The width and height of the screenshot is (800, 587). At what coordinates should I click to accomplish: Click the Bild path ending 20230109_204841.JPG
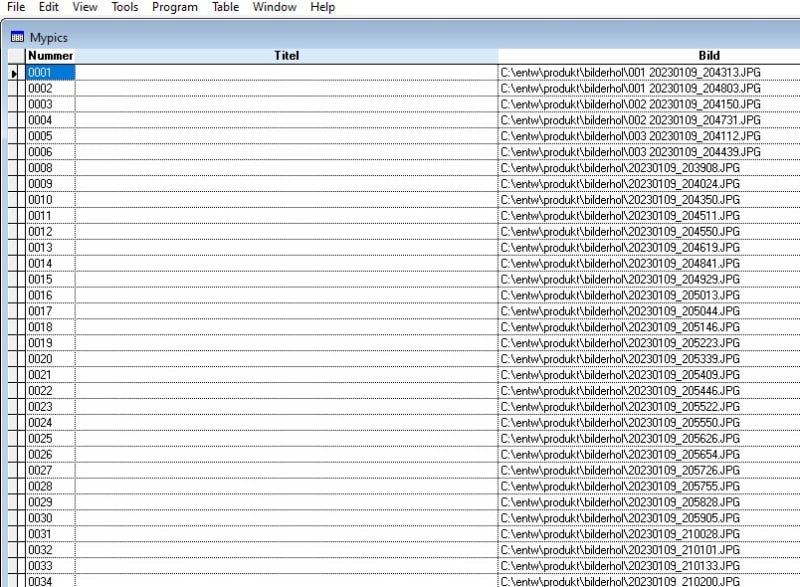620,263
